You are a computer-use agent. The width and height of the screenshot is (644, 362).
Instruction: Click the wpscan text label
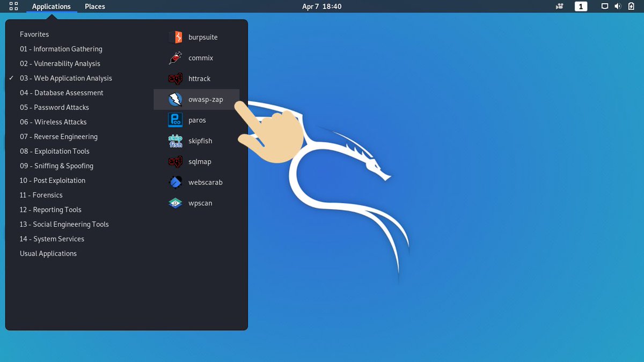[x=200, y=204]
